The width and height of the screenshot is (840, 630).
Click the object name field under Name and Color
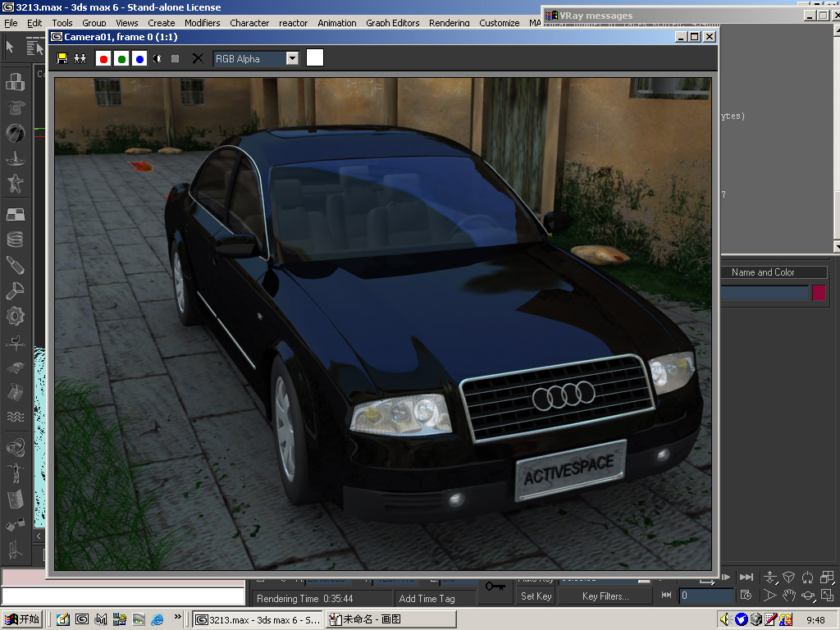(x=764, y=293)
